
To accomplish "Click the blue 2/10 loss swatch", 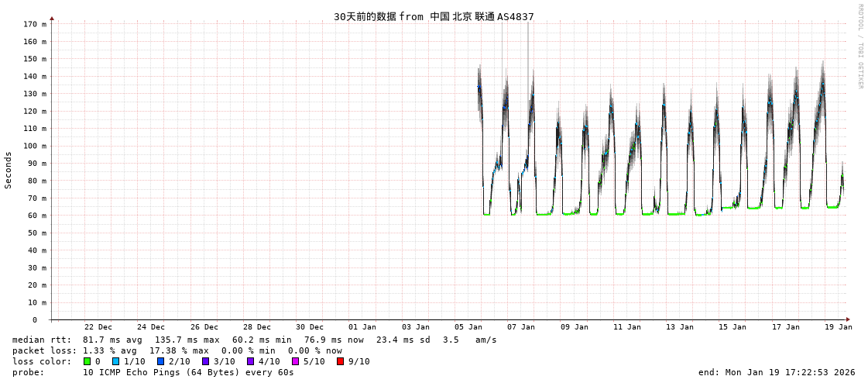I will 160,361.
